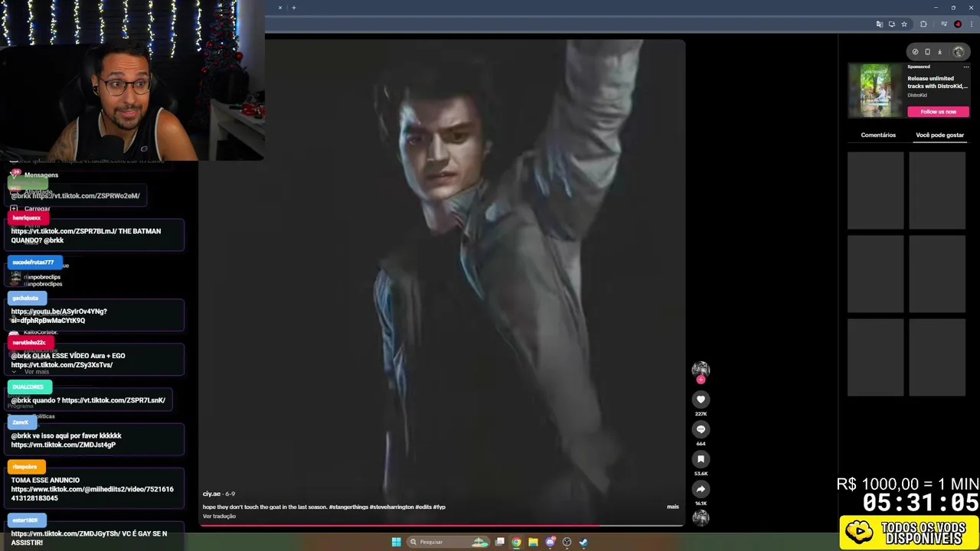
Task: Open Chrome three-dot menu
Action: (971, 24)
